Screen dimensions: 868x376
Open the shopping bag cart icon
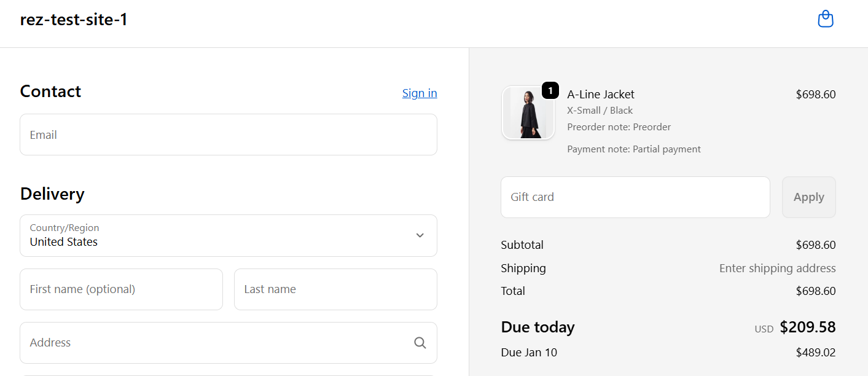(826, 19)
